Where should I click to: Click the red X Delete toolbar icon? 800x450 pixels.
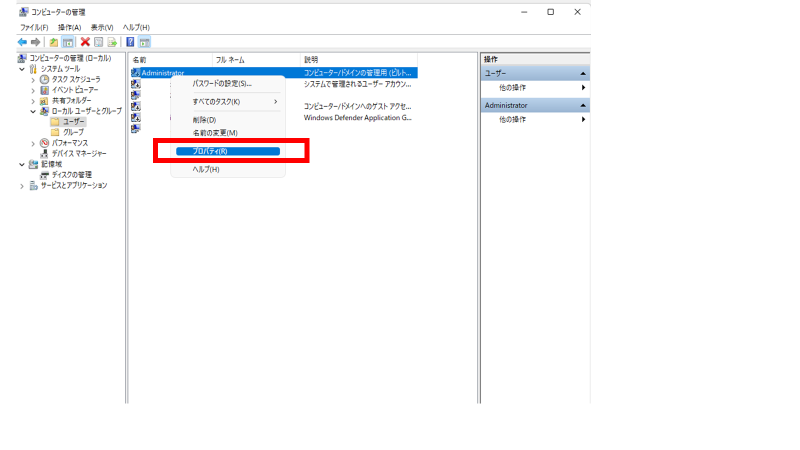tap(85, 42)
